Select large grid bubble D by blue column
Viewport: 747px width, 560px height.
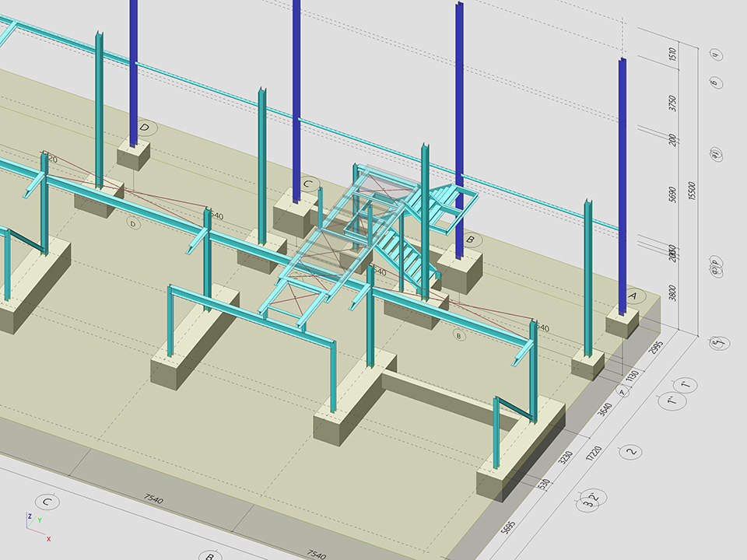tap(144, 128)
